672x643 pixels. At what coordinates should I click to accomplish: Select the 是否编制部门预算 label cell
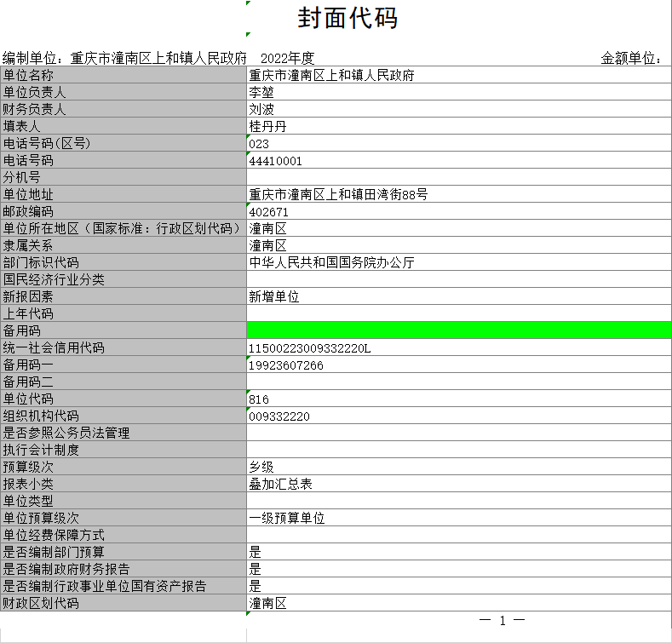tap(123, 552)
